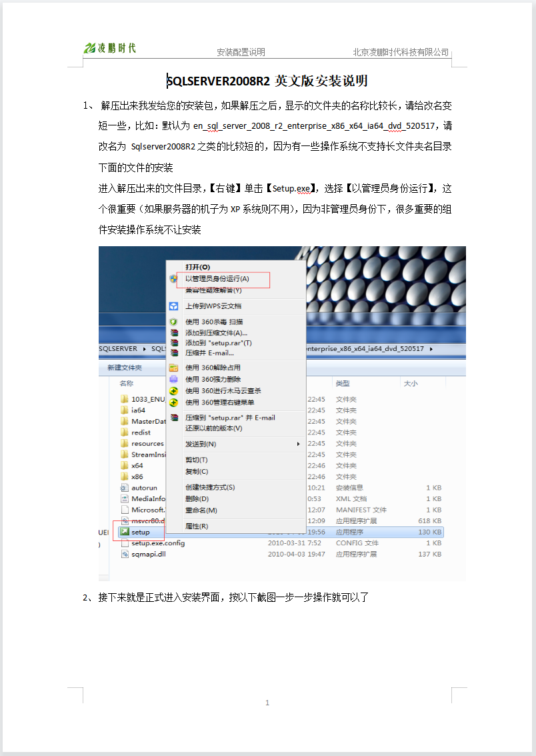The image size is (536, 756).
Task: Choose 删除(D) from the context menu
Action: [x=197, y=499]
